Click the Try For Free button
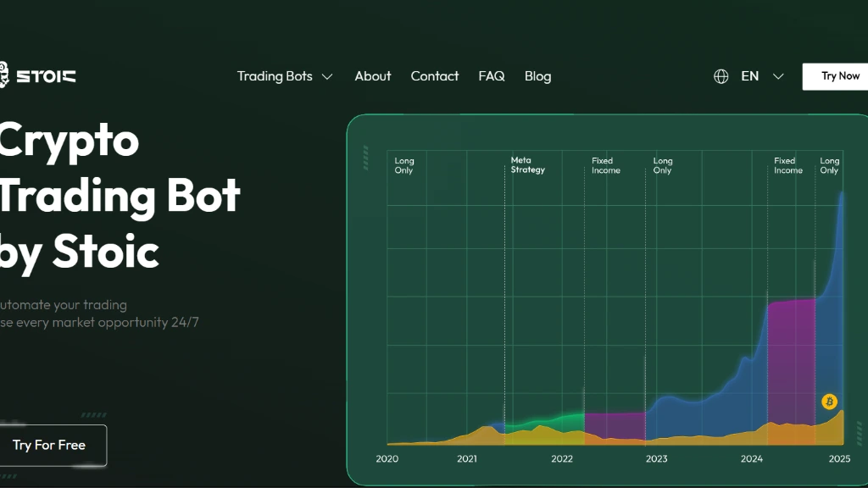The image size is (868, 488). click(53, 446)
